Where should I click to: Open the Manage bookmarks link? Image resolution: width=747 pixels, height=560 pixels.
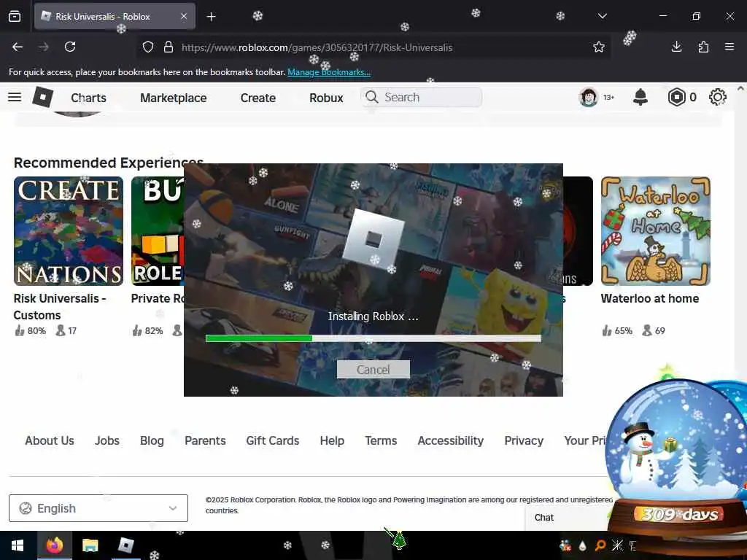click(x=329, y=72)
